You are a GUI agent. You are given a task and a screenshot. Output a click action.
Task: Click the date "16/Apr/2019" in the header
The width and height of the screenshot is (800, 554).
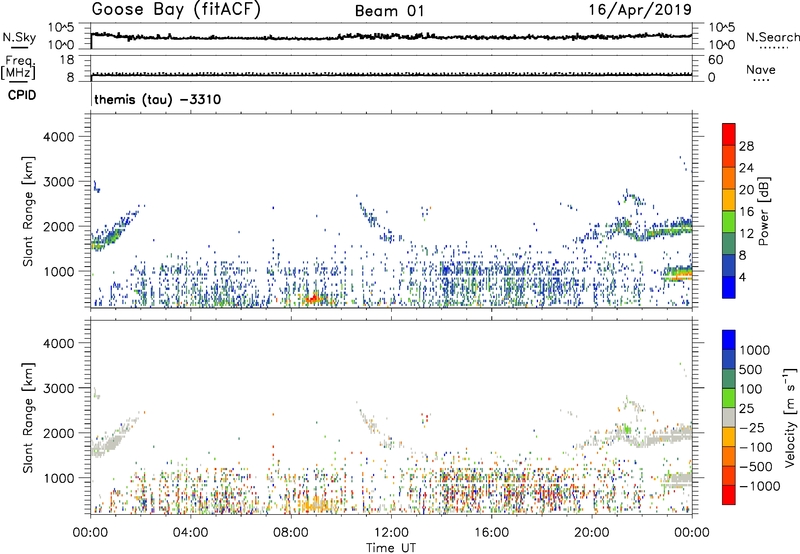coord(640,10)
